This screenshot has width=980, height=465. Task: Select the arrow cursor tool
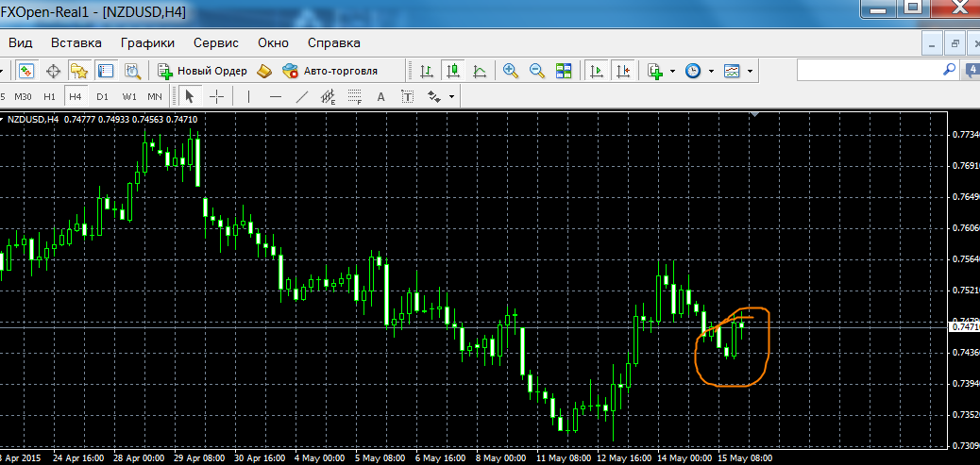tap(190, 97)
